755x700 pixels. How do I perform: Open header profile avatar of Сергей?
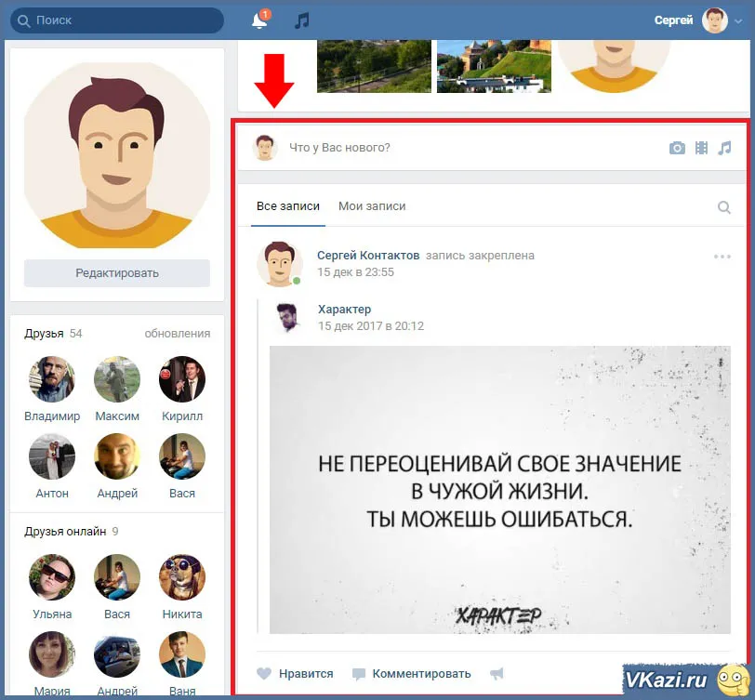(x=714, y=20)
